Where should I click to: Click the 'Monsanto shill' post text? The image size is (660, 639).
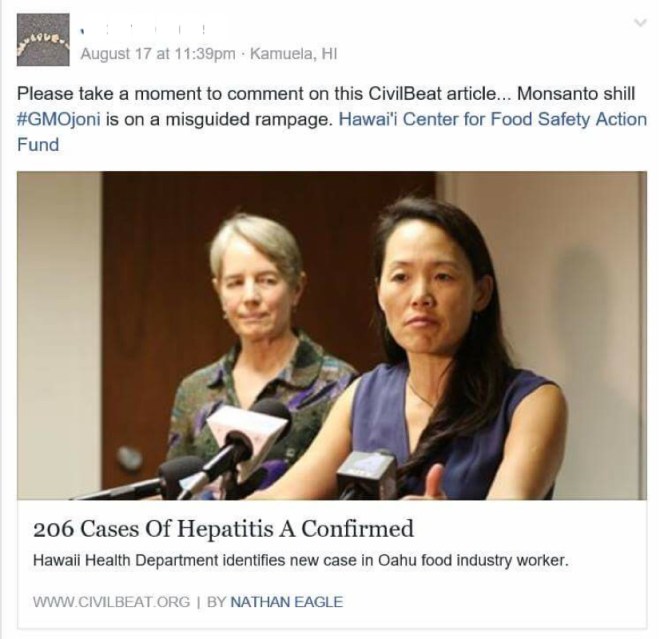[x=576, y=93]
